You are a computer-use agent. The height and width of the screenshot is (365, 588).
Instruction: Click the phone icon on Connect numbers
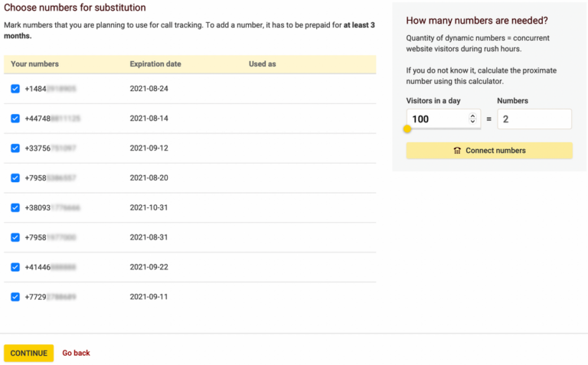pyautogui.click(x=457, y=151)
